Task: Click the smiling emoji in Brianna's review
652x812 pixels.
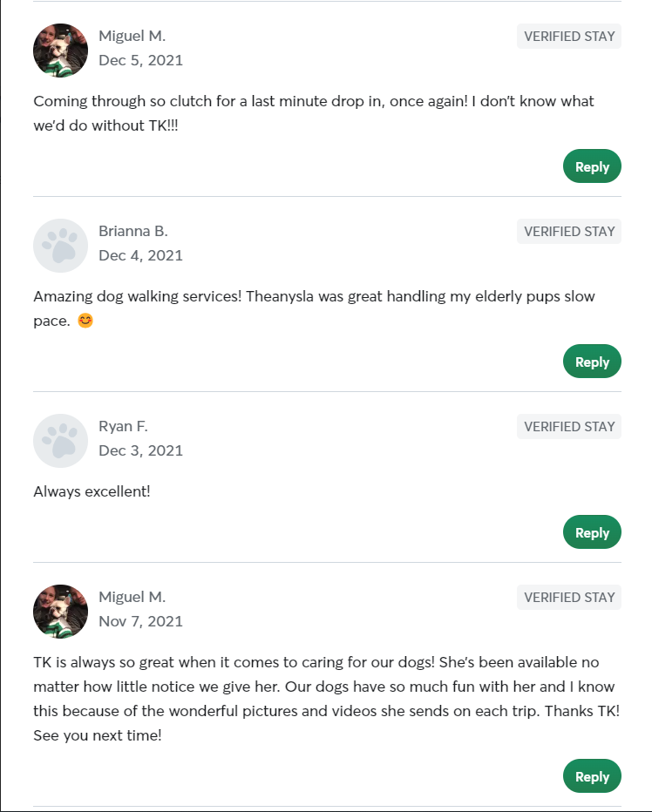Action: click(85, 321)
